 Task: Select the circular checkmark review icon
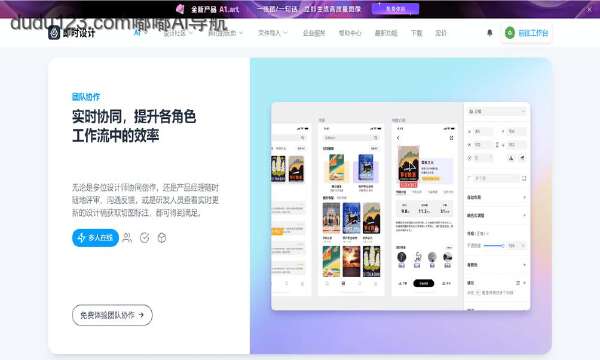coord(145,238)
